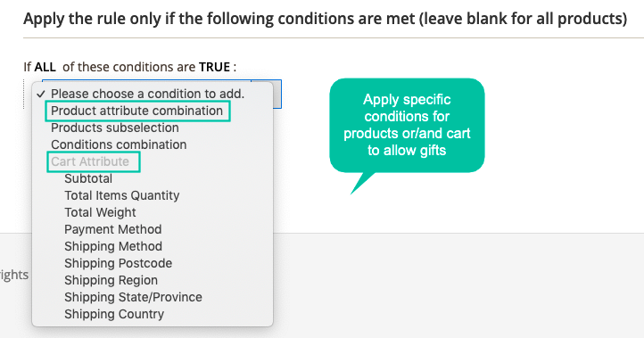Click the green tooltip about allowing gifts
644x338 pixels.
pos(407,125)
